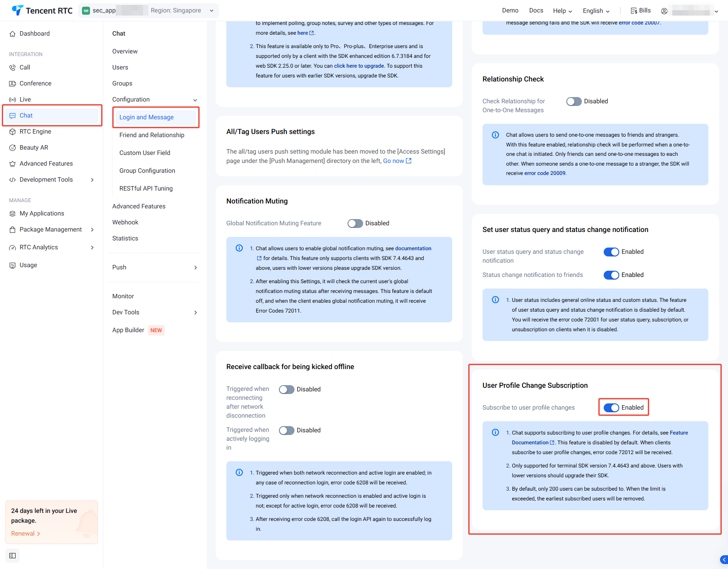728x569 pixels.
Task: Click the Conference icon in sidebar
Action: click(x=12, y=84)
